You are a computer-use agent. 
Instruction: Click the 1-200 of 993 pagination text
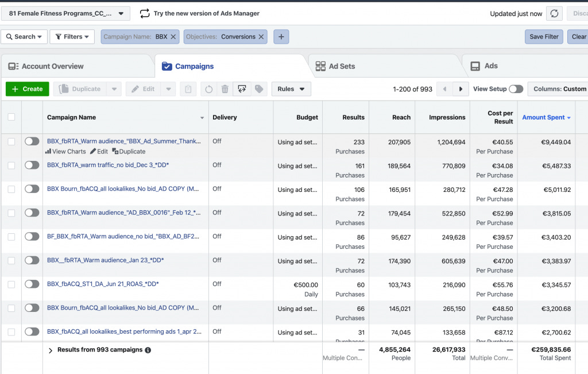pos(412,89)
